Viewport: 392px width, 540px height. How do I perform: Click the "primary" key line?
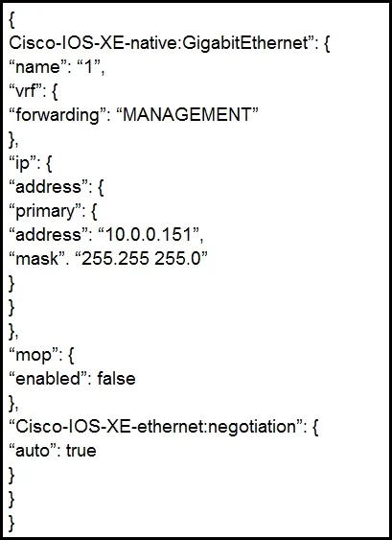pyautogui.click(x=46, y=211)
